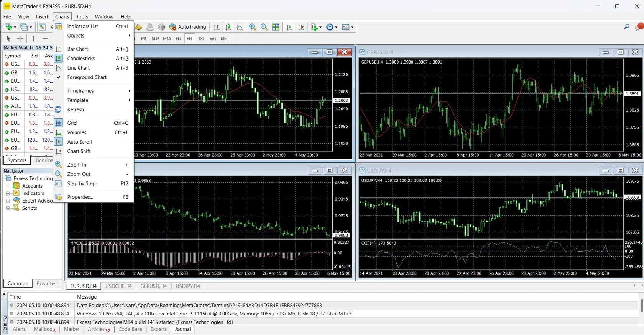This screenshot has width=644, height=335.
Task: Open the New Chart dropdown arrow
Action: (x=15, y=27)
